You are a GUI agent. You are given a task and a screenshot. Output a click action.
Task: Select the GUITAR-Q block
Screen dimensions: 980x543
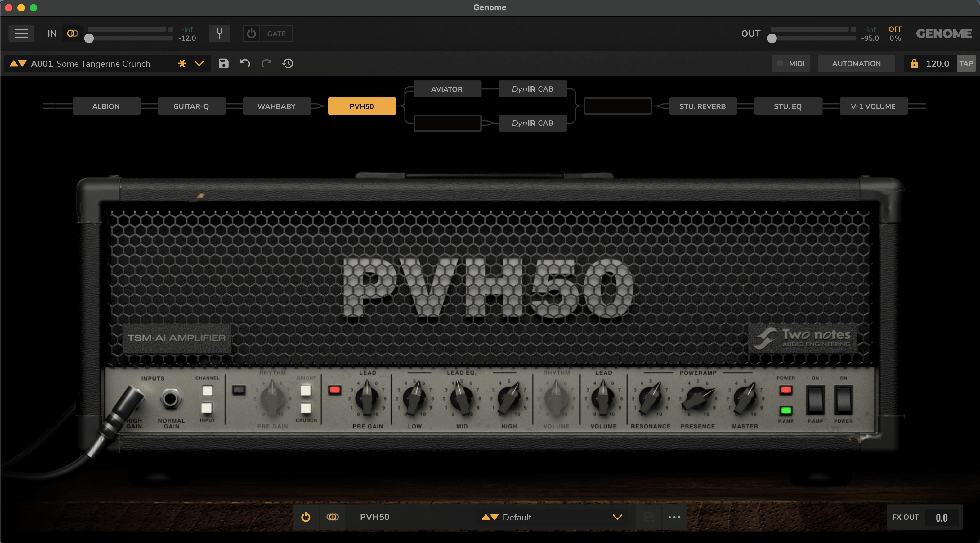tap(191, 106)
